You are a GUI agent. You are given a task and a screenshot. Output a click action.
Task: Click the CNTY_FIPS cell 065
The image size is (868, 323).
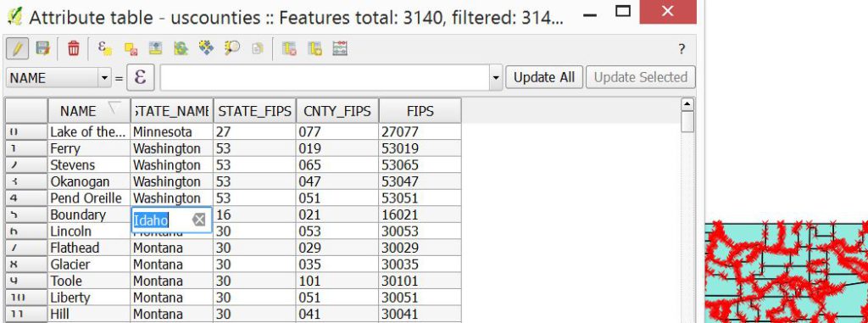coord(337,164)
